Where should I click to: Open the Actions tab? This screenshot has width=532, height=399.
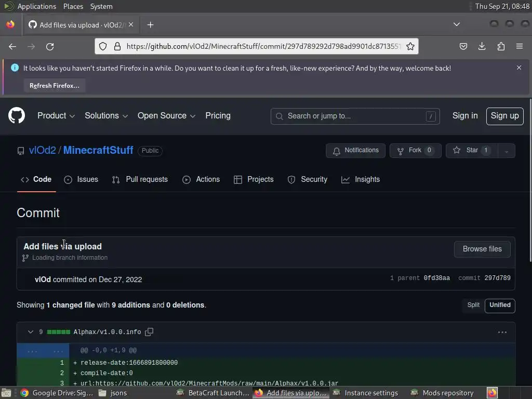tap(201, 179)
